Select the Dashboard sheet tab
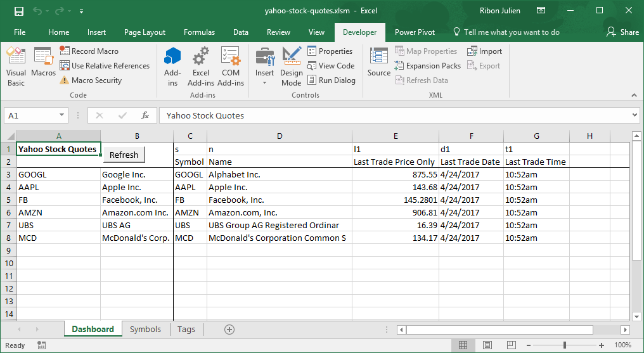This screenshot has height=353, width=644. (93, 329)
